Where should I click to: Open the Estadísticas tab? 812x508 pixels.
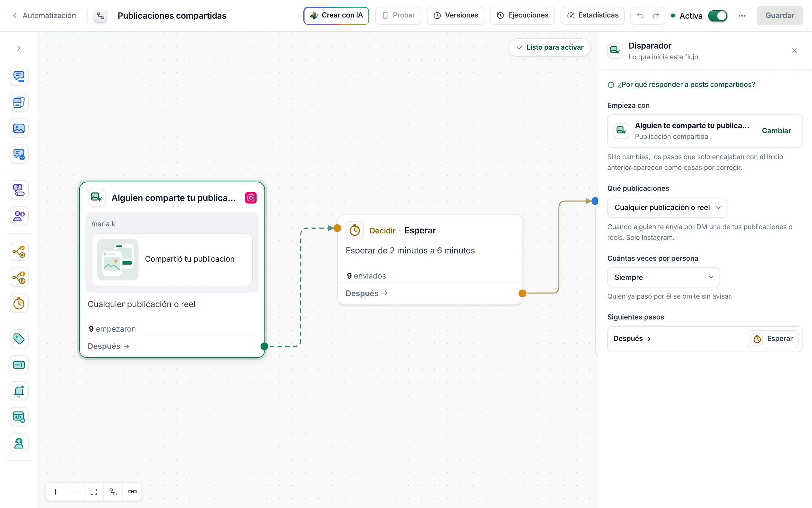pos(592,16)
